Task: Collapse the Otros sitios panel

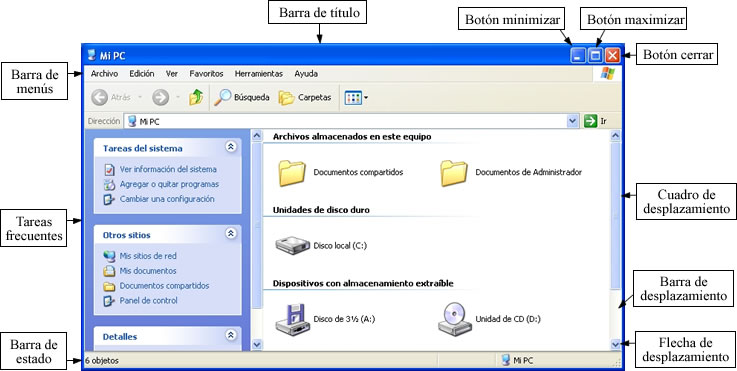Action: click(231, 233)
